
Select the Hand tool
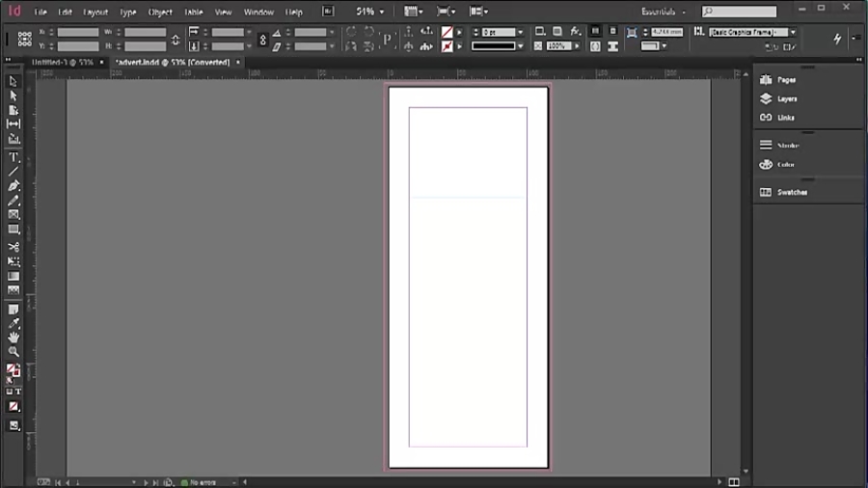14,337
